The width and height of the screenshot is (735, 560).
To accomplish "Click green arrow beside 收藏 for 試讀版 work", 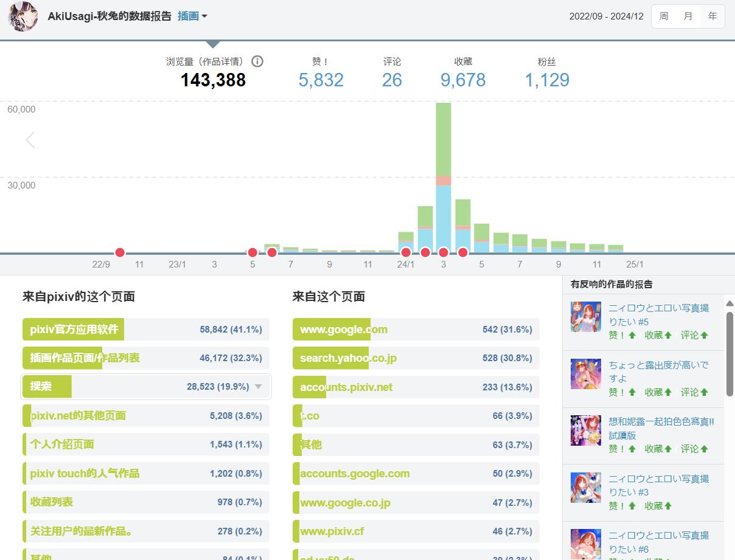I will coord(668,449).
